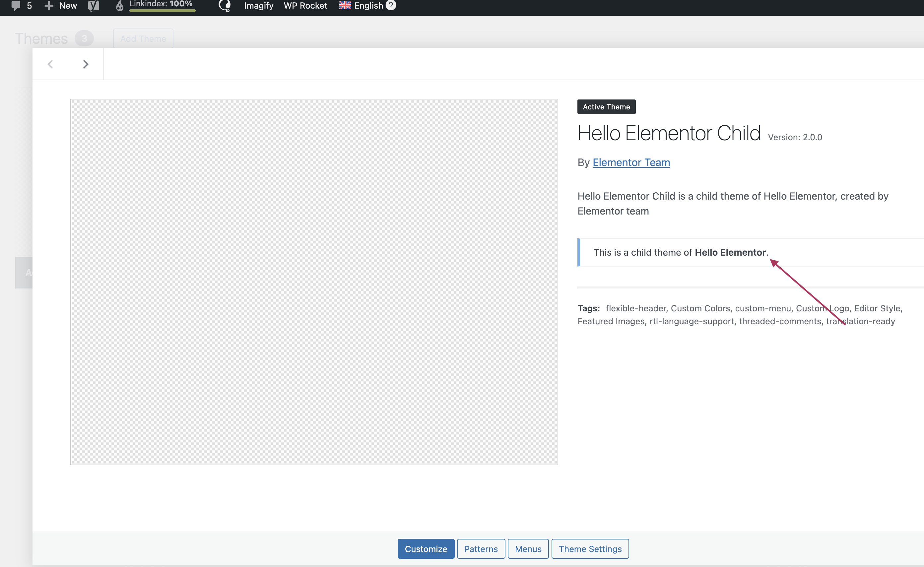Show the previous theme with left chevron
The height and width of the screenshot is (567, 924).
pos(50,64)
